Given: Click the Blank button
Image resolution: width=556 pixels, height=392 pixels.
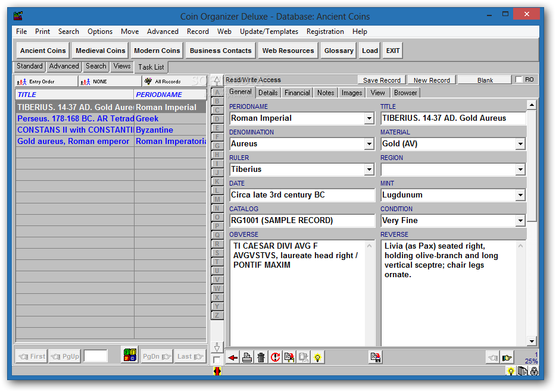Looking at the screenshot, I should pyautogui.click(x=485, y=80).
